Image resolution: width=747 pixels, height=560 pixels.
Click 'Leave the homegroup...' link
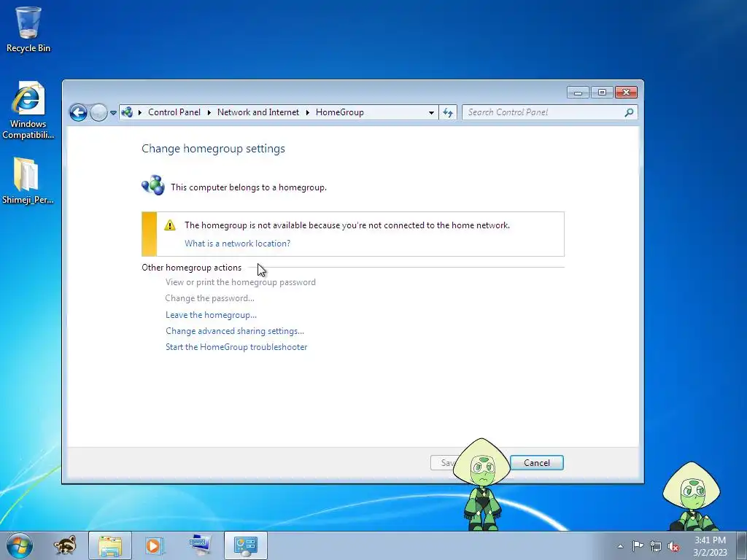pos(211,315)
